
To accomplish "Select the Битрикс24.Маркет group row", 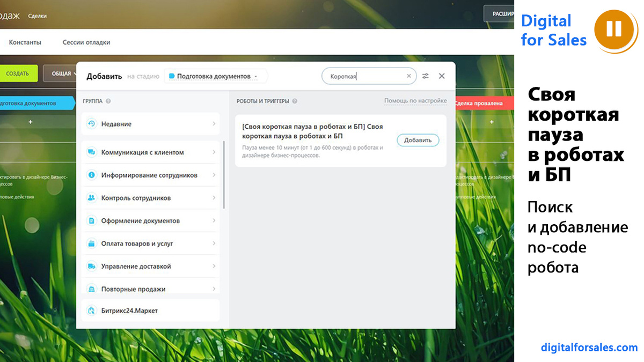I will [x=150, y=311].
